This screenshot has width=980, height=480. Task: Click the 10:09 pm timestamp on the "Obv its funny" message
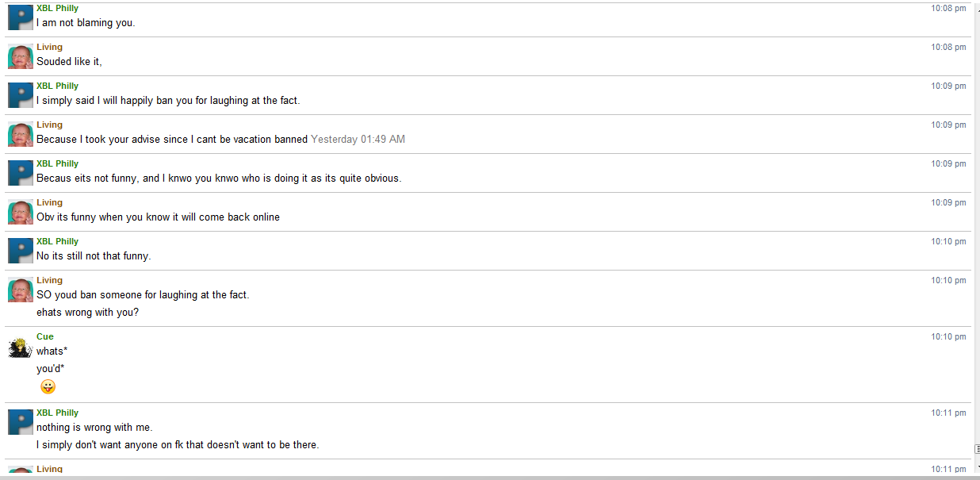pyautogui.click(x=948, y=202)
